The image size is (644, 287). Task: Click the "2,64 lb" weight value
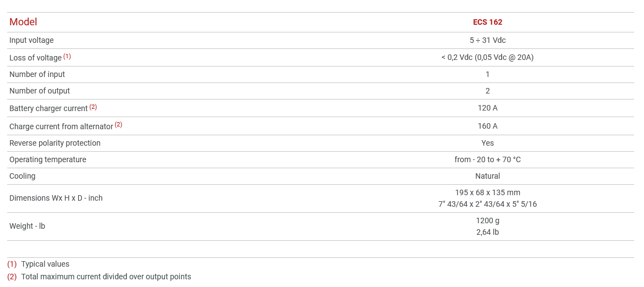click(x=487, y=232)
